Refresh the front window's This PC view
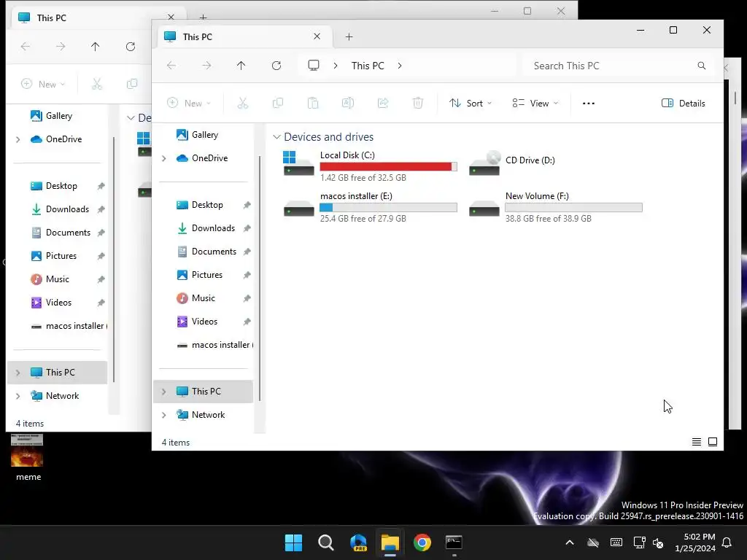Viewport: 747px width, 560px height. [x=276, y=66]
